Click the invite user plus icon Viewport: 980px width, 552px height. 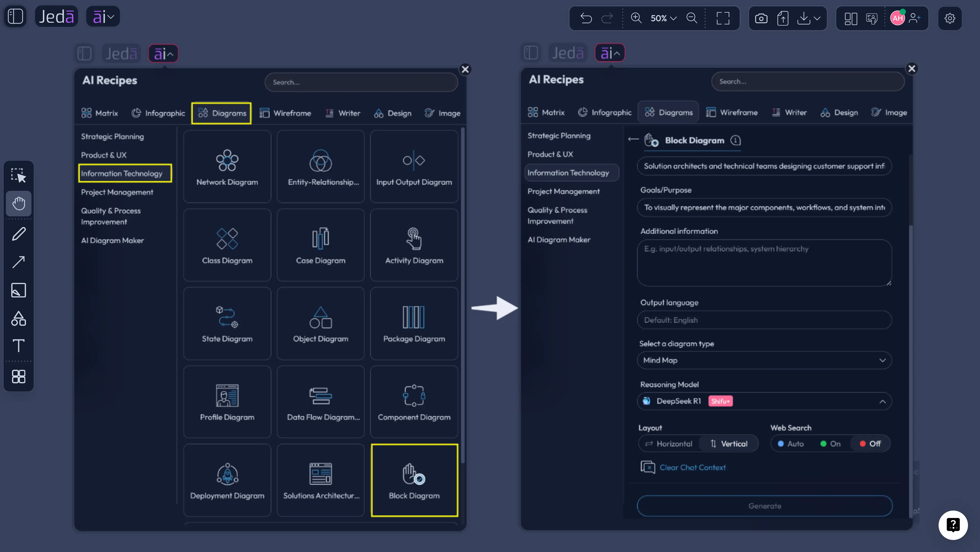pyautogui.click(x=915, y=18)
